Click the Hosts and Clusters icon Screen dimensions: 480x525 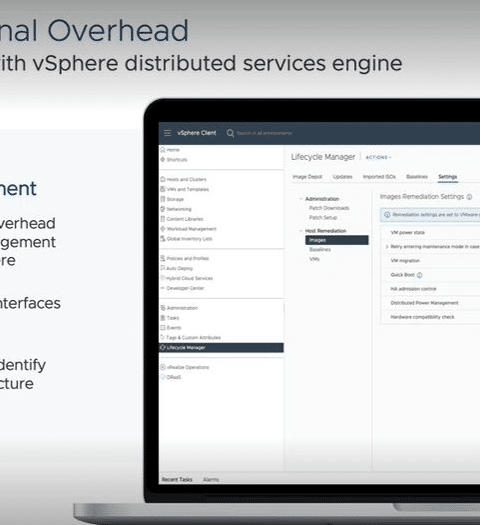click(163, 179)
